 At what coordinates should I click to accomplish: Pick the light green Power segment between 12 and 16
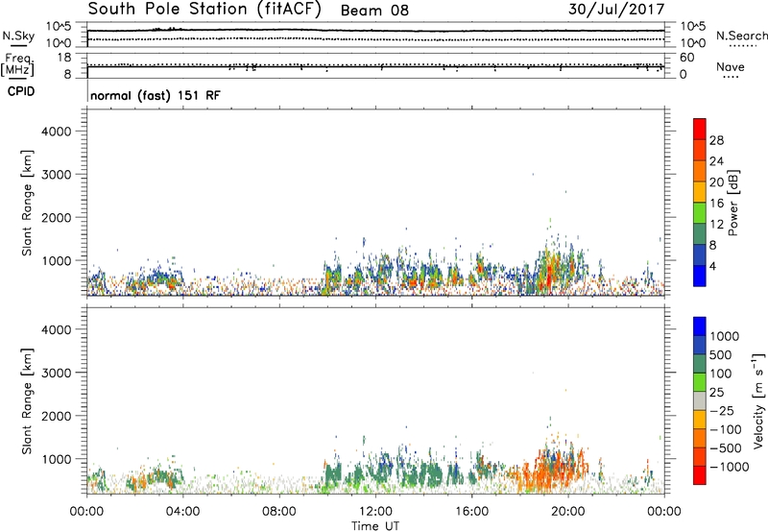point(700,213)
